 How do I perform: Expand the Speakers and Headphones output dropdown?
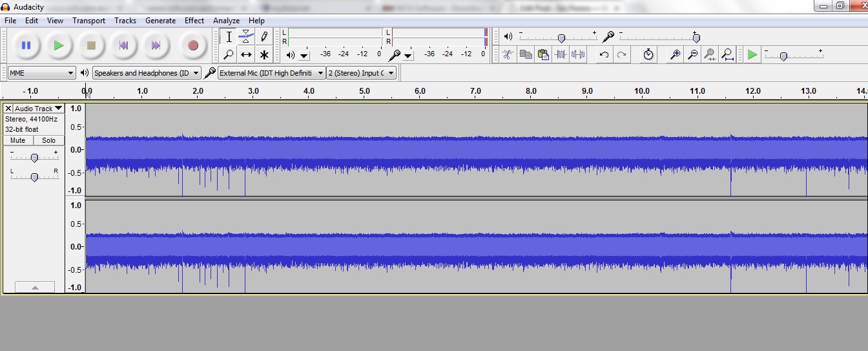147,73
